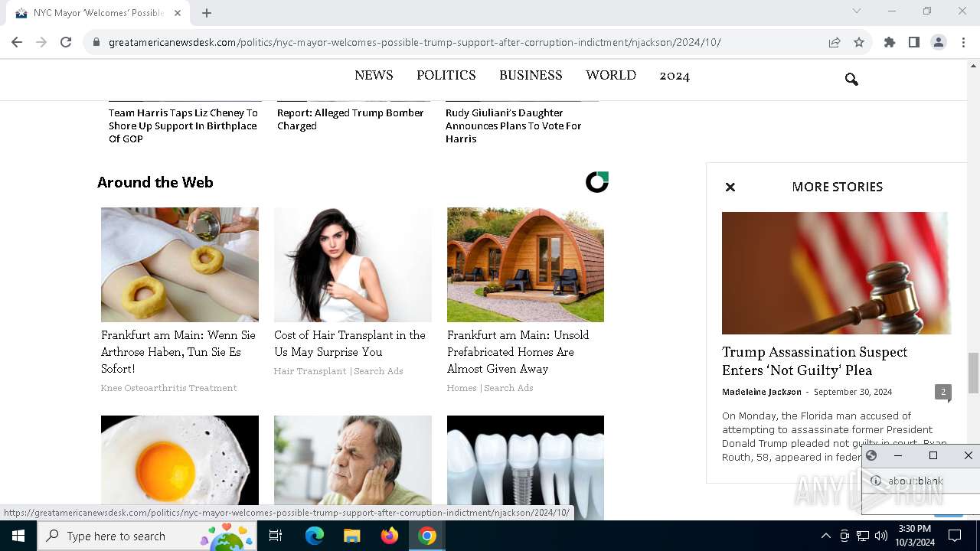
Task: Close the NYC Mayor tab
Action: [x=178, y=13]
